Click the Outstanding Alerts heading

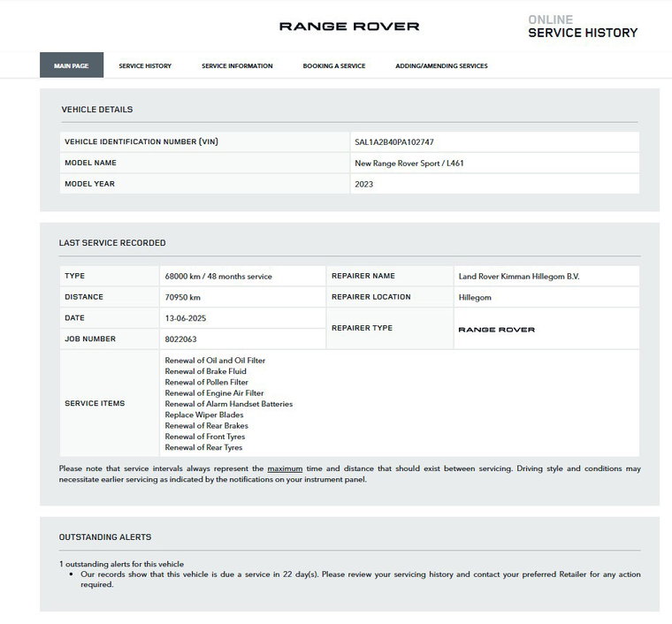point(105,537)
